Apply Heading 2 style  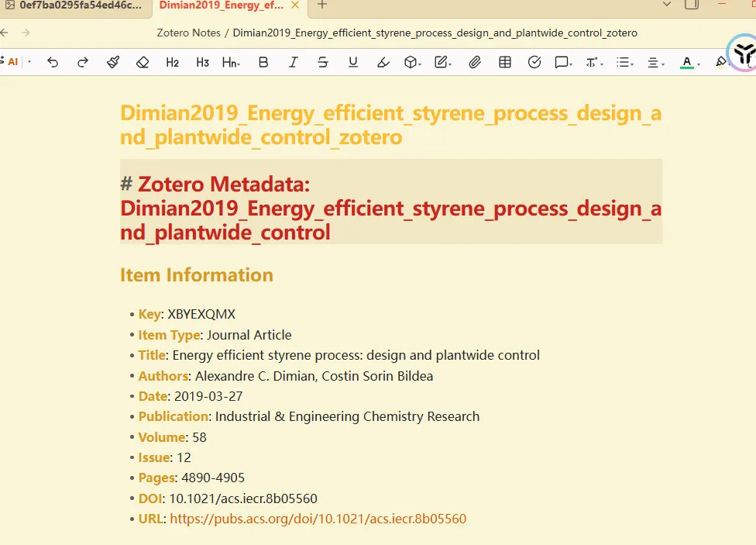[172, 62]
